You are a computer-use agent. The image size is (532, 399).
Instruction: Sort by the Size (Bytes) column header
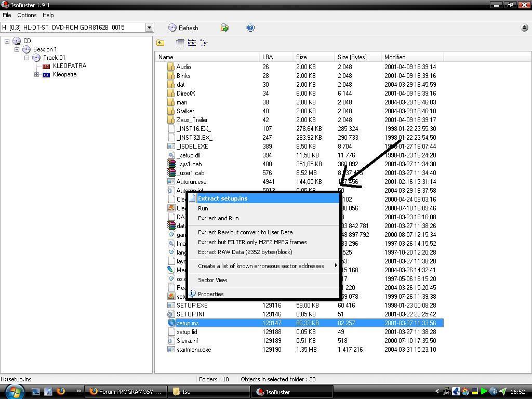pos(358,57)
